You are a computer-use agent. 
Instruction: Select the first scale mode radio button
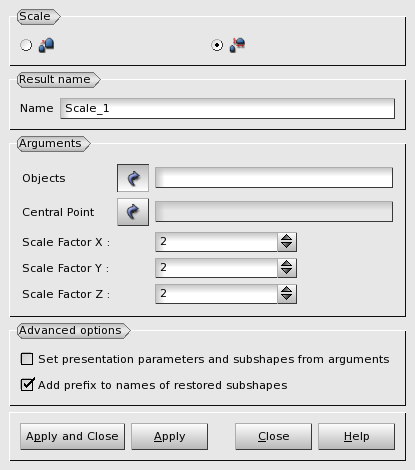pos(26,45)
